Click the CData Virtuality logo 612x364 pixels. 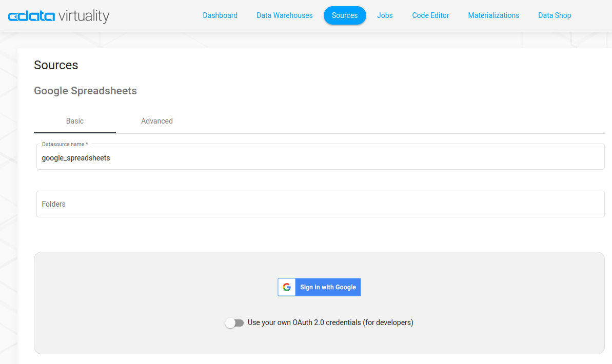coord(59,16)
